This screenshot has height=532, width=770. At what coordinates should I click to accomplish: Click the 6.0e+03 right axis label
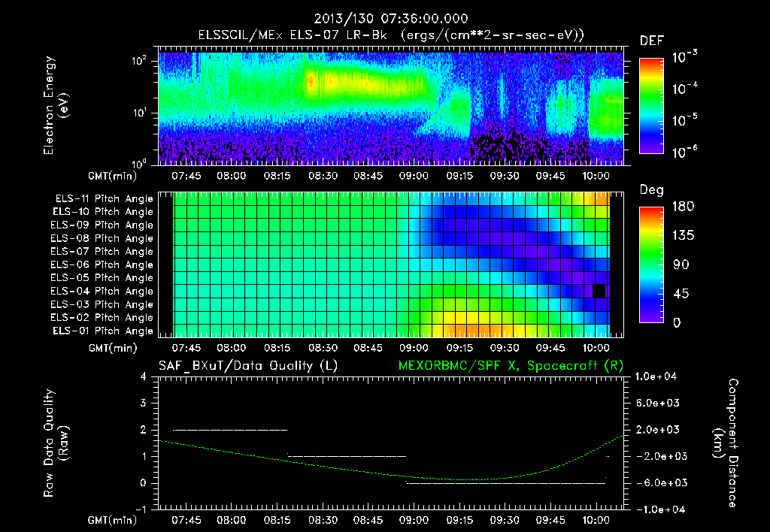click(657, 403)
